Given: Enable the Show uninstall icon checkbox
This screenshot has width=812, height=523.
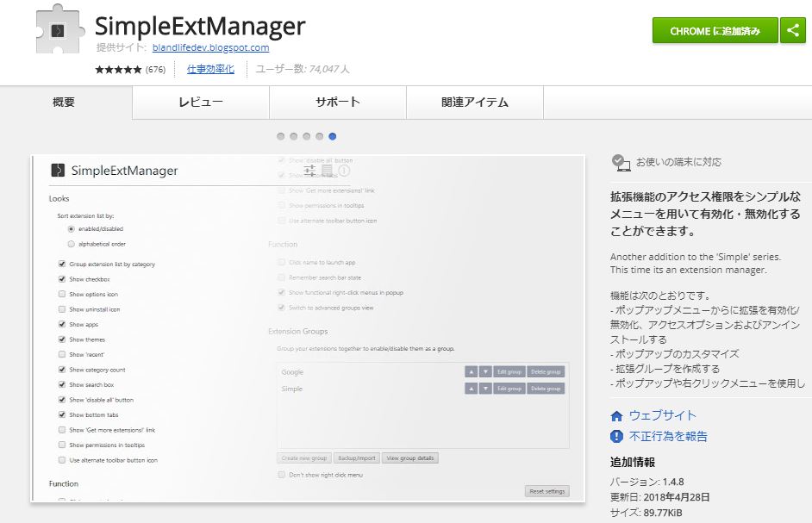Looking at the screenshot, I should click(x=62, y=309).
